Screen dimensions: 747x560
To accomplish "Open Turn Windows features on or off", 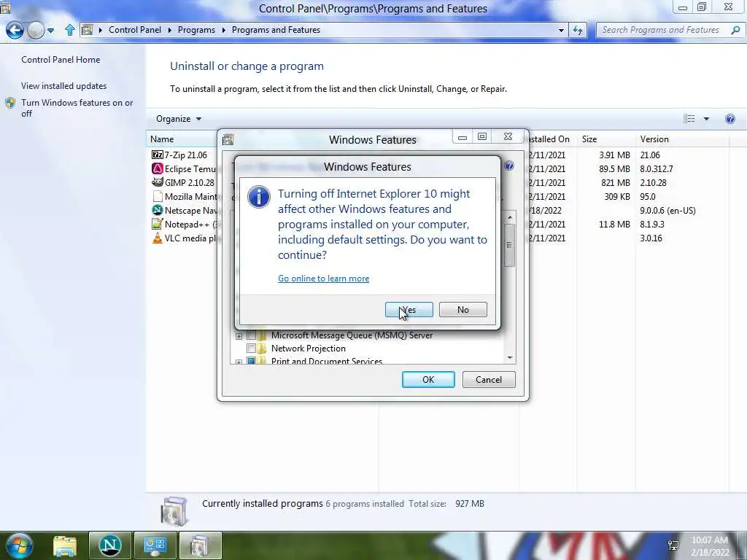I will coord(77,108).
